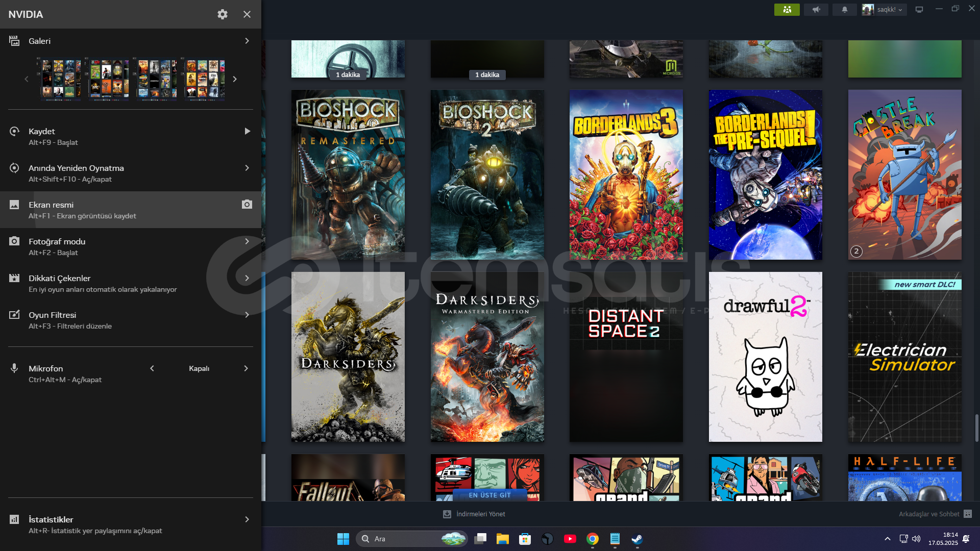Open the Windows Start menu
This screenshot has width=980, height=551.
point(343,539)
